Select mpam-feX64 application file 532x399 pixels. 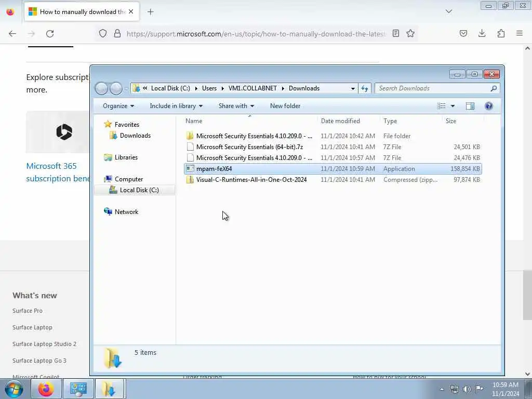333,169
